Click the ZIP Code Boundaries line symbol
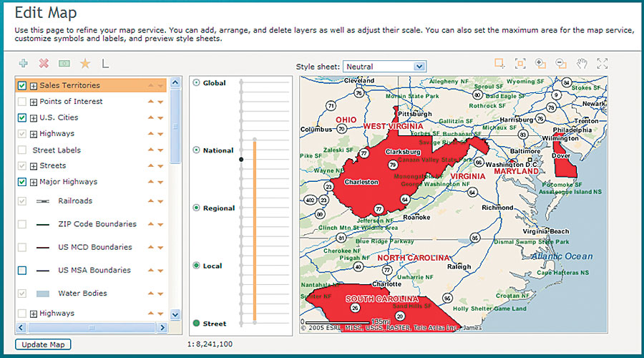This screenshot has height=358, width=644. point(43,224)
